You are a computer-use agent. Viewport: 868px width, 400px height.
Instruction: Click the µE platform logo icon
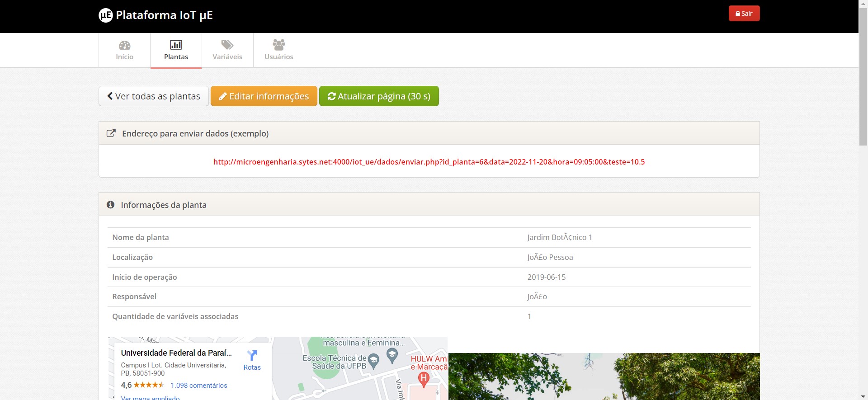point(105,15)
